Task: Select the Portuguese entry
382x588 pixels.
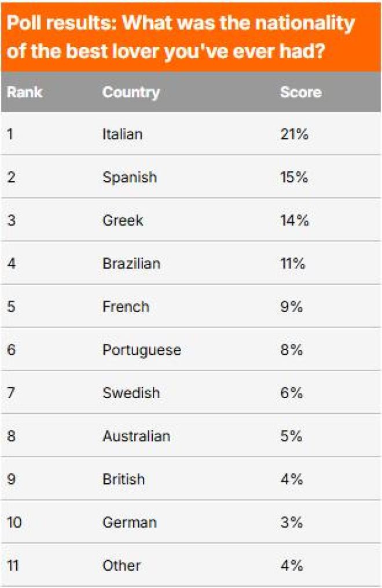Action: (x=142, y=350)
